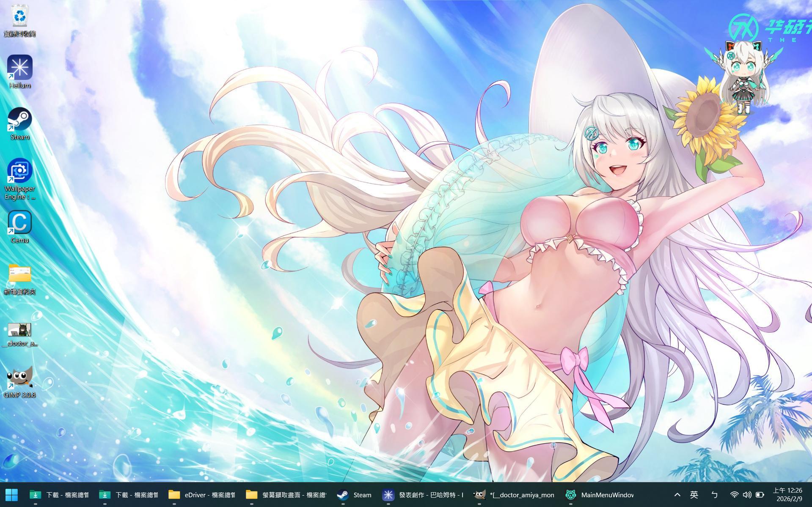Open the taskbar clock and date
Image resolution: width=812 pixels, height=507 pixels.
(x=787, y=495)
